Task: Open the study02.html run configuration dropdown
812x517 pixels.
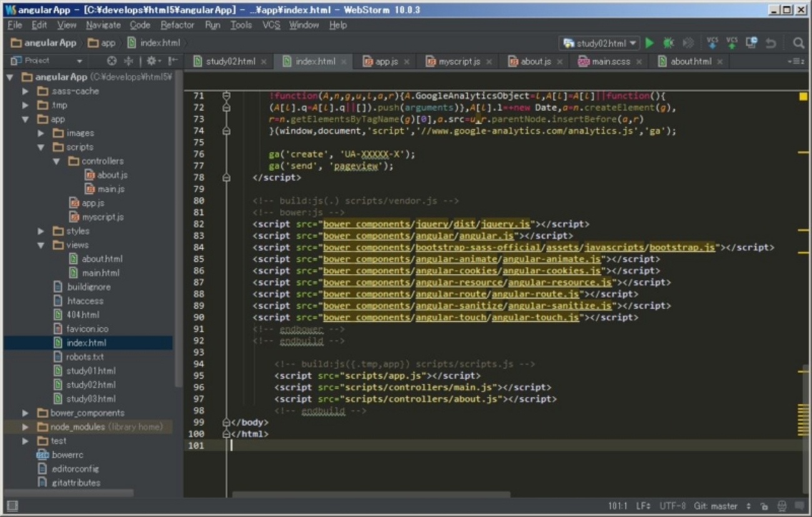Action: point(600,43)
